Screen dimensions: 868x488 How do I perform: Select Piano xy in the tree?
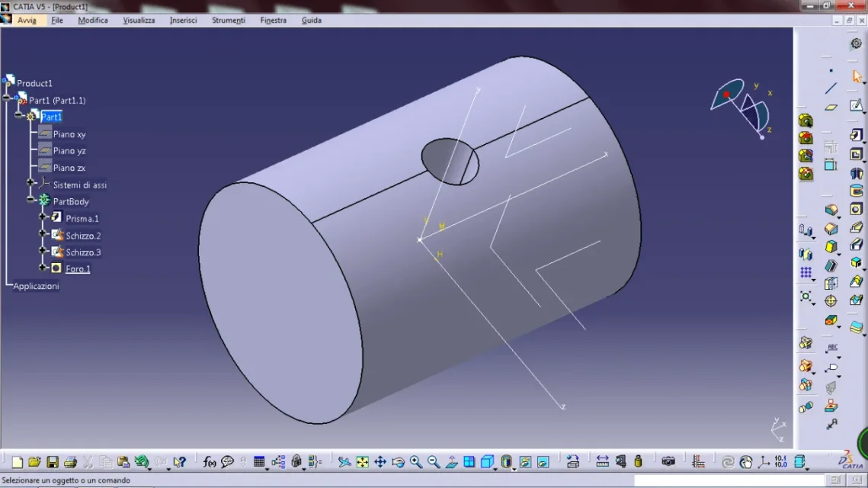pos(69,134)
